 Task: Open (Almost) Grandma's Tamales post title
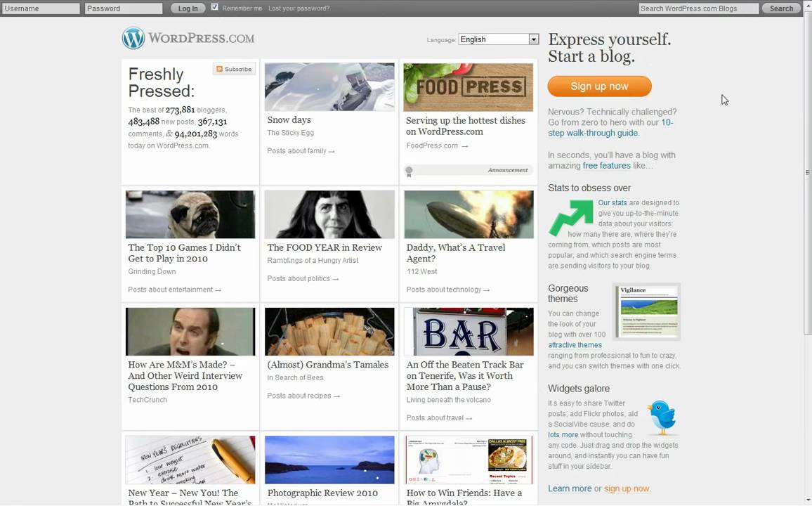pos(328,365)
